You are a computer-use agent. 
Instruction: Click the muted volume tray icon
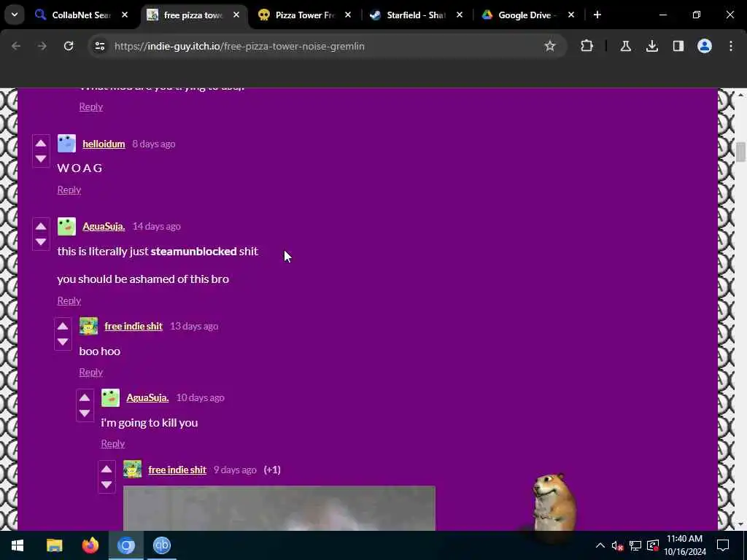point(617,545)
